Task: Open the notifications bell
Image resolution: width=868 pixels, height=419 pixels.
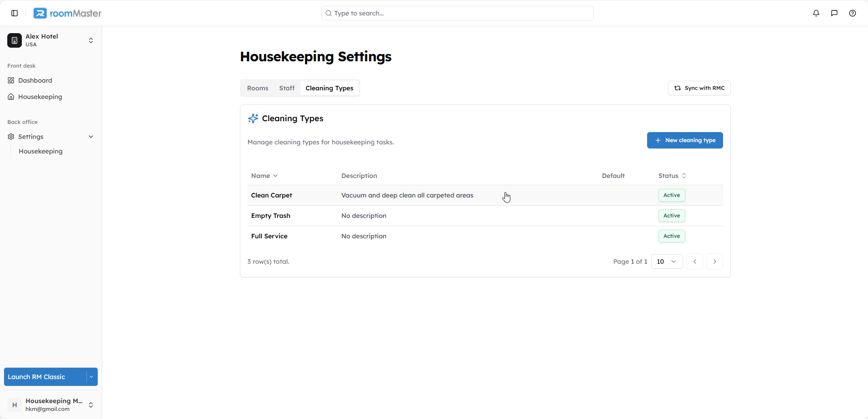Action: coord(816,13)
